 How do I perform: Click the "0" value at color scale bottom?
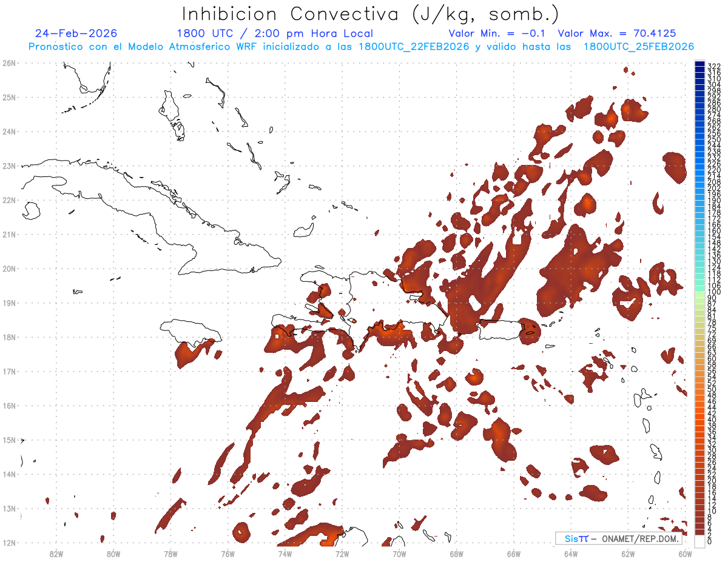tap(710, 541)
